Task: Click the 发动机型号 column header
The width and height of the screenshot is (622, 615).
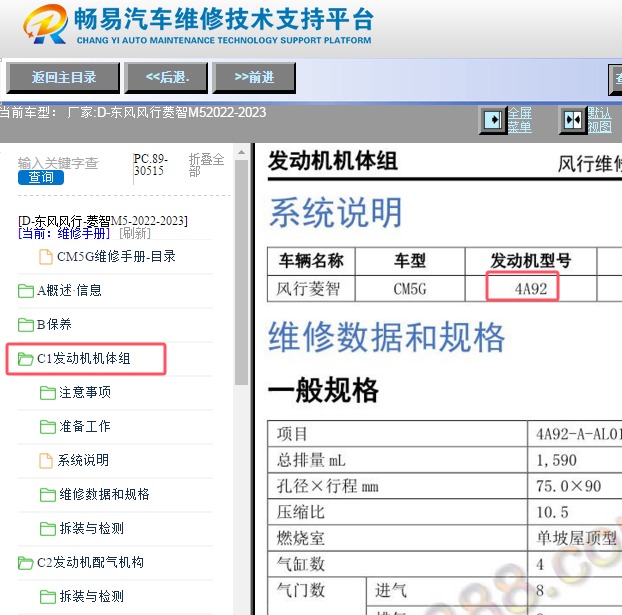Action: pos(531,261)
